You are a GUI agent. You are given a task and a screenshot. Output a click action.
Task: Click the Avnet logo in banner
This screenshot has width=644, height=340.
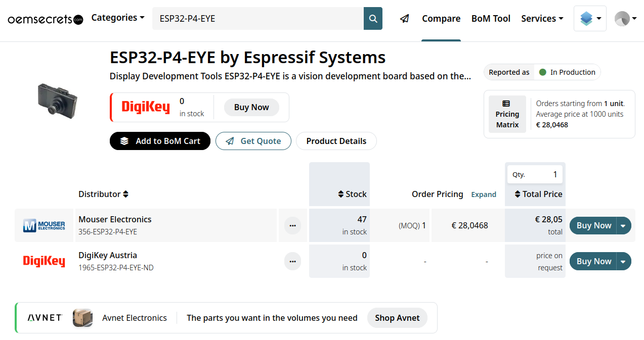coord(45,318)
